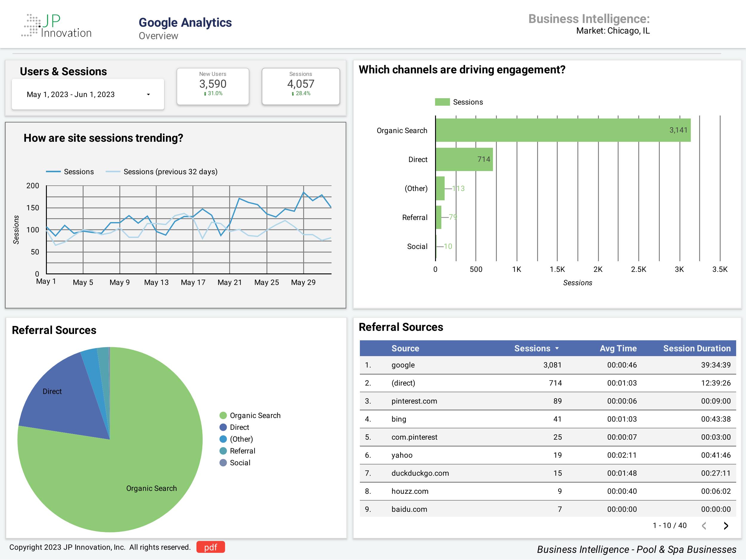
Task: Go to previous page of referral table
Action: pos(704,526)
